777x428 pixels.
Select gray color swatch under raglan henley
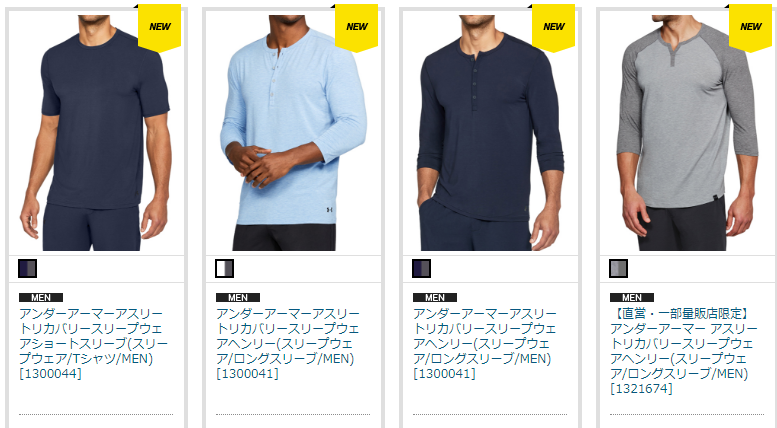(618, 268)
